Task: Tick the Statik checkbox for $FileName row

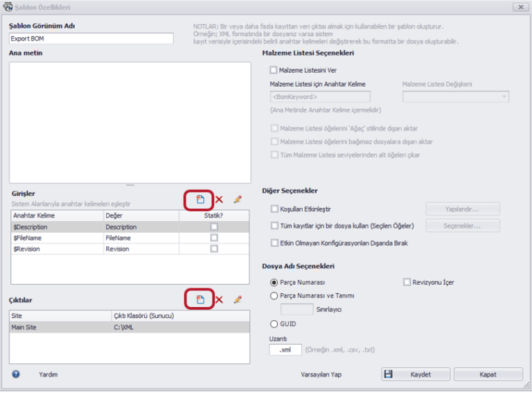Action: (x=214, y=238)
